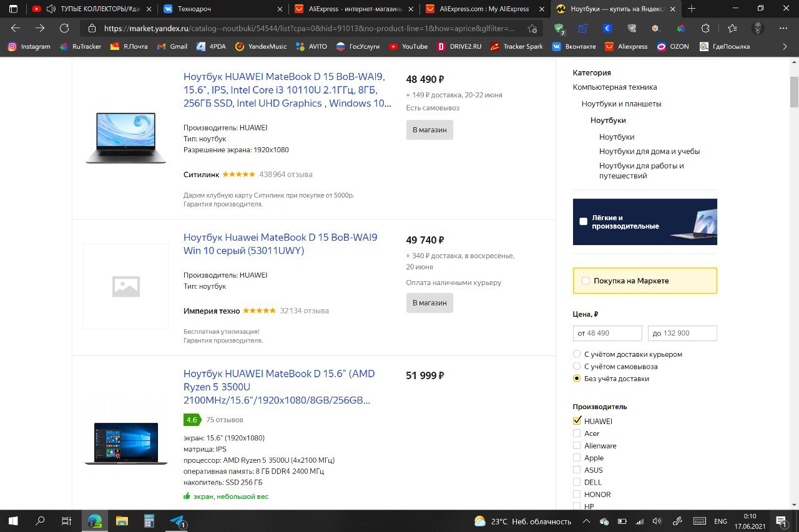The image size is (799, 532).
Task: Open the tab actions menu icon
Action: coord(13,9)
